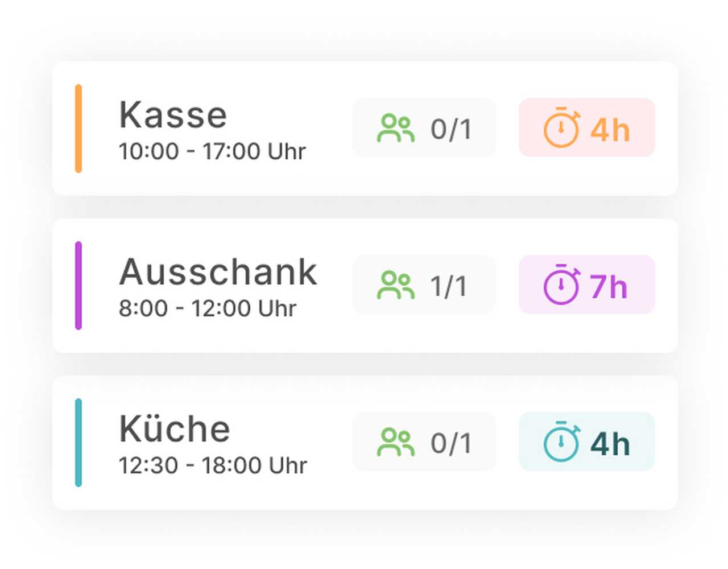Image resolution: width=728 pixels, height=569 pixels.
Task: Click the purple stopwatch icon for Ausschank
Action: (561, 285)
